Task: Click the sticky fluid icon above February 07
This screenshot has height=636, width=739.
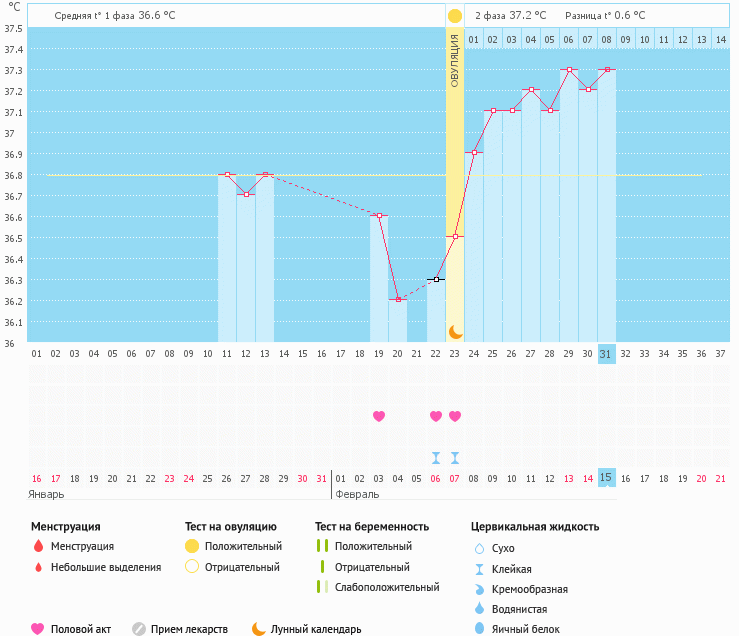Action: [455, 457]
